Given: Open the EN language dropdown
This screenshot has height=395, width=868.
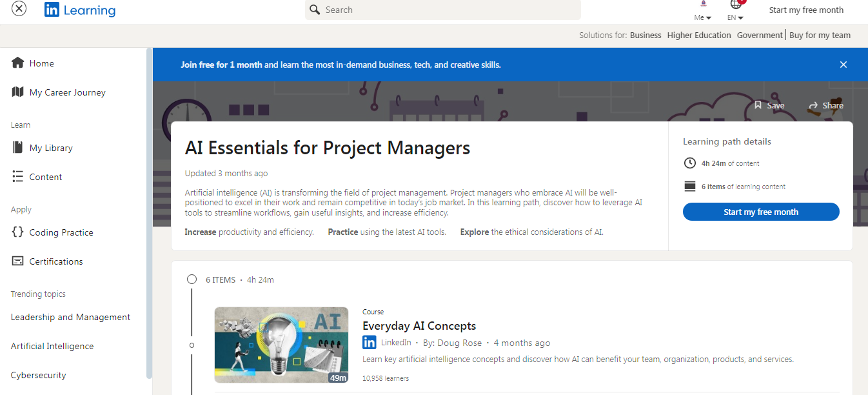Looking at the screenshot, I should click(x=735, y=17).
